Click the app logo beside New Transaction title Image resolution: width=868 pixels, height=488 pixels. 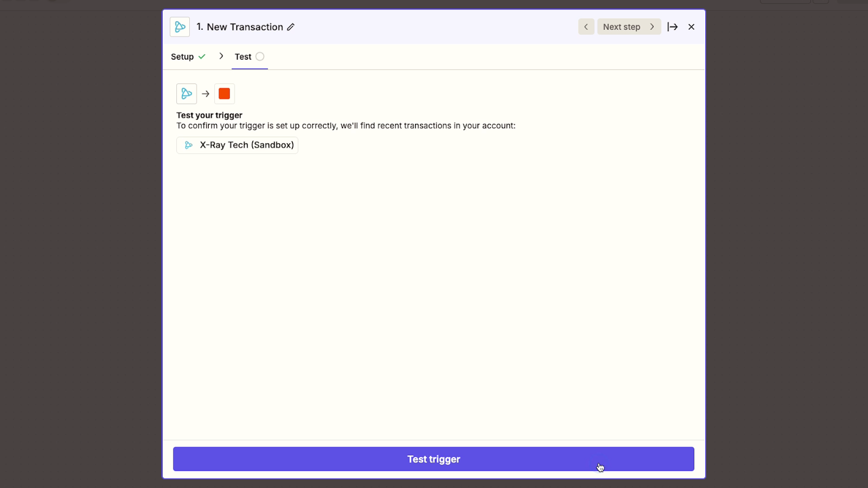coord(180,27)
